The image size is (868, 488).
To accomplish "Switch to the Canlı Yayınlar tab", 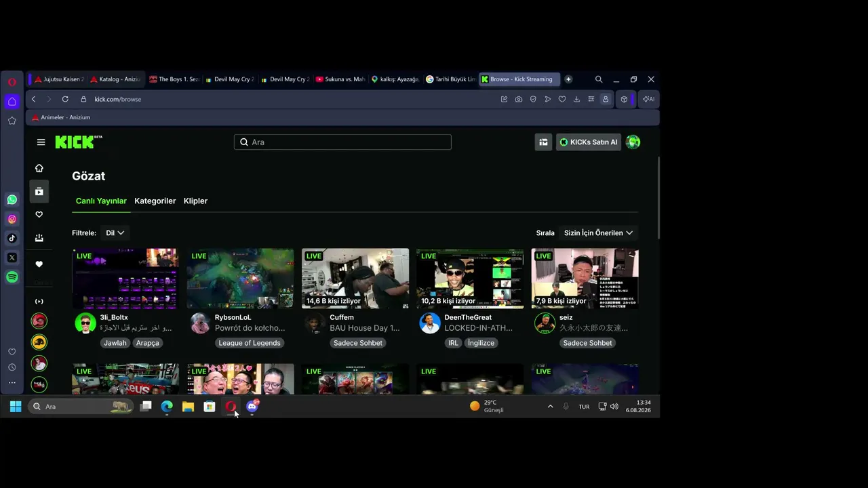I will tap(101, 201).
